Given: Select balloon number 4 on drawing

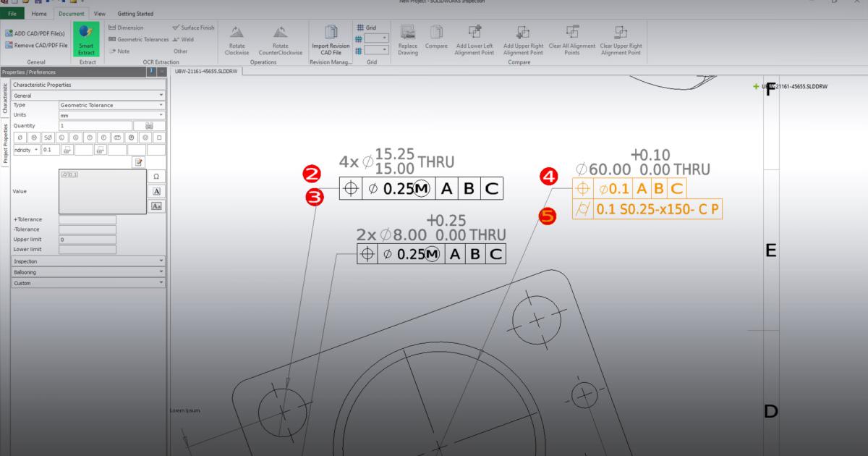Looking at the screenshot, I should click(x=548, y=176).
